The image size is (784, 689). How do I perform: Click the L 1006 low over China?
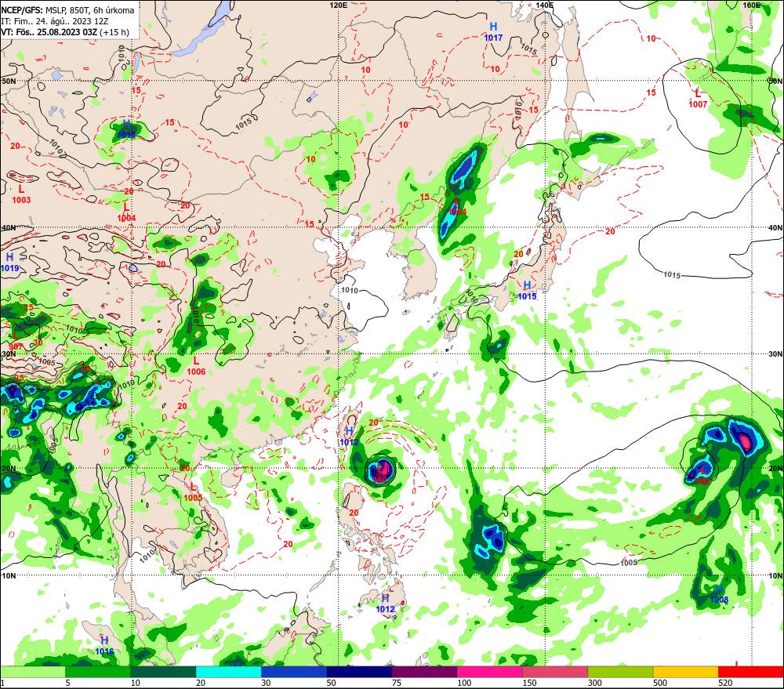tap(196, 366)
